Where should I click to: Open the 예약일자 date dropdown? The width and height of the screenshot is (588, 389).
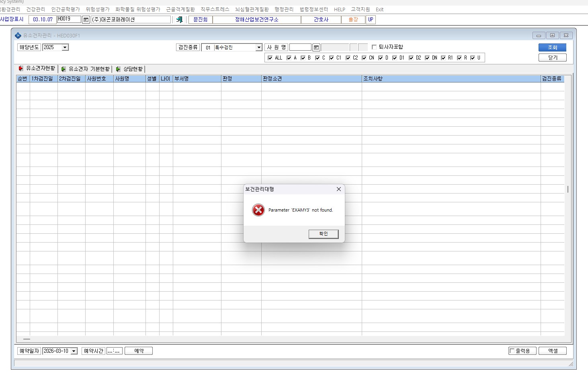74,351
